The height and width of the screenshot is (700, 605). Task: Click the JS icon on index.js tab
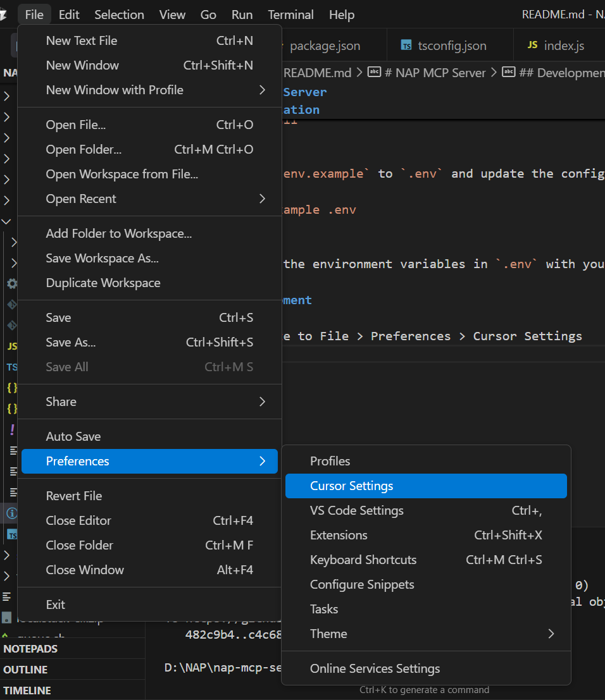pos(532,45)
